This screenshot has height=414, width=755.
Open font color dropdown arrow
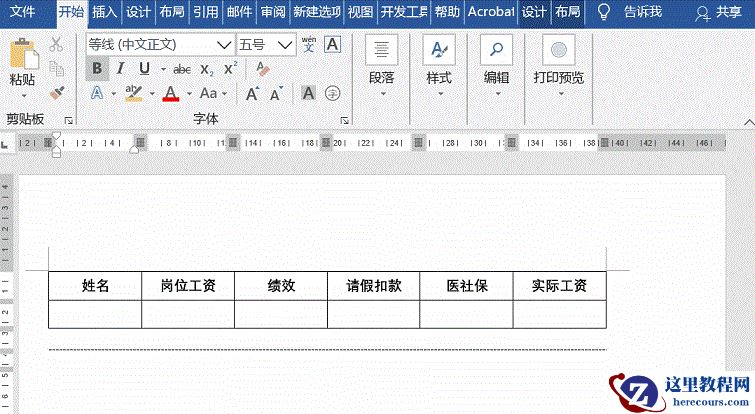[x=189, y=93]
